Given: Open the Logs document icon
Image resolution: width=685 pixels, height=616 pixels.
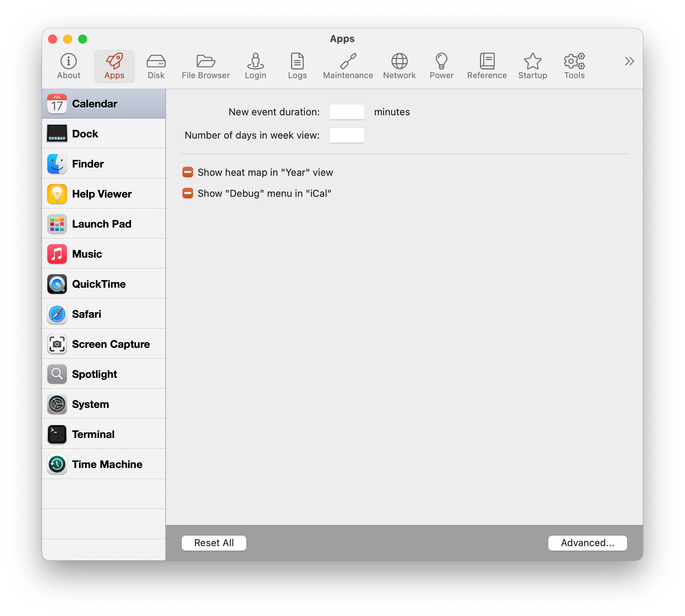Looking at the screenshot, I should tap(297, 61).
